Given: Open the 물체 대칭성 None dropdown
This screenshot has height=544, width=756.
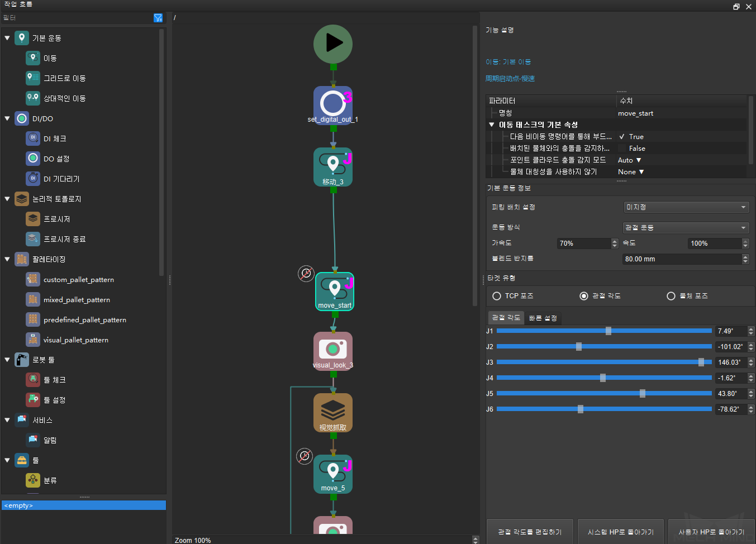Looking at the screenshot, I should click(631, 172).
